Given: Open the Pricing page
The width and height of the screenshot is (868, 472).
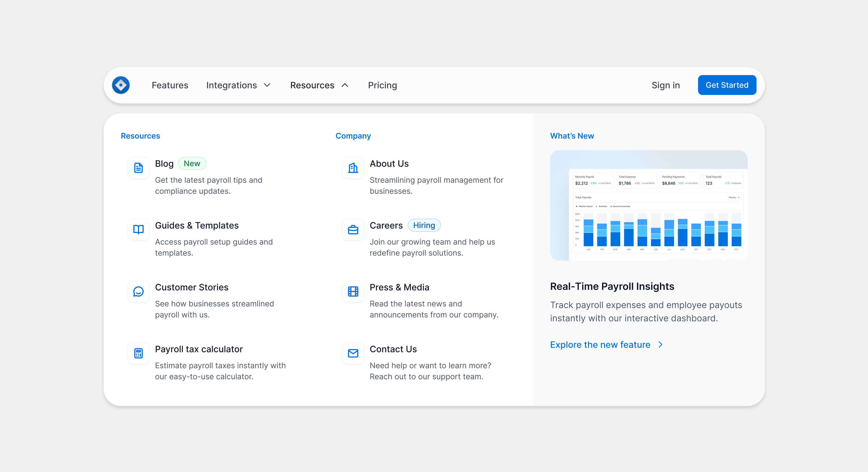Looking at the screenshot, I should 382,85.
